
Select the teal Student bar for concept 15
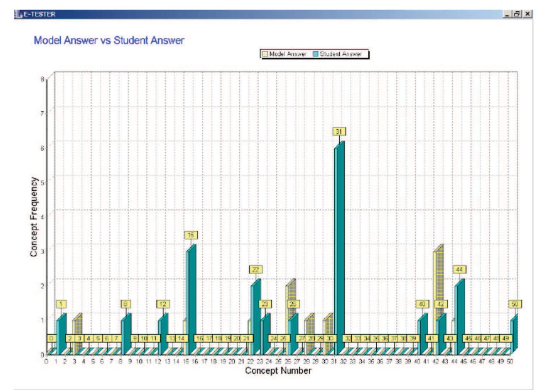191,299
